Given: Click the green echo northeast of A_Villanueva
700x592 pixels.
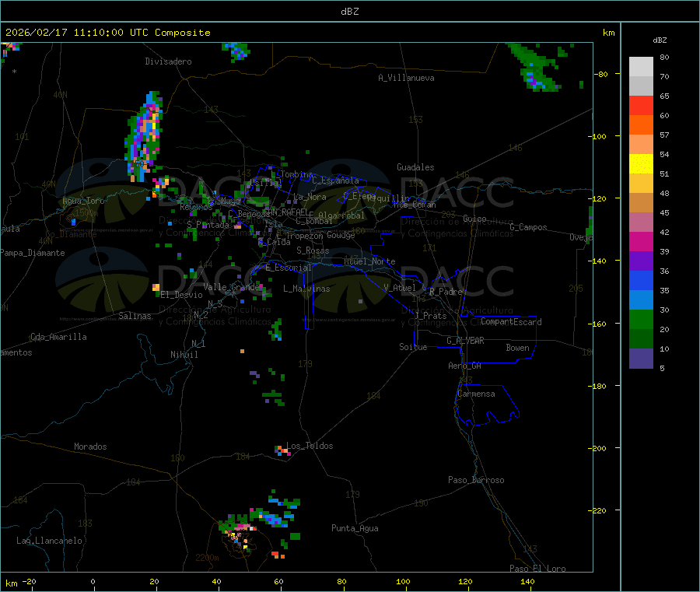Looking at the screenshot, I should (536, 67).
